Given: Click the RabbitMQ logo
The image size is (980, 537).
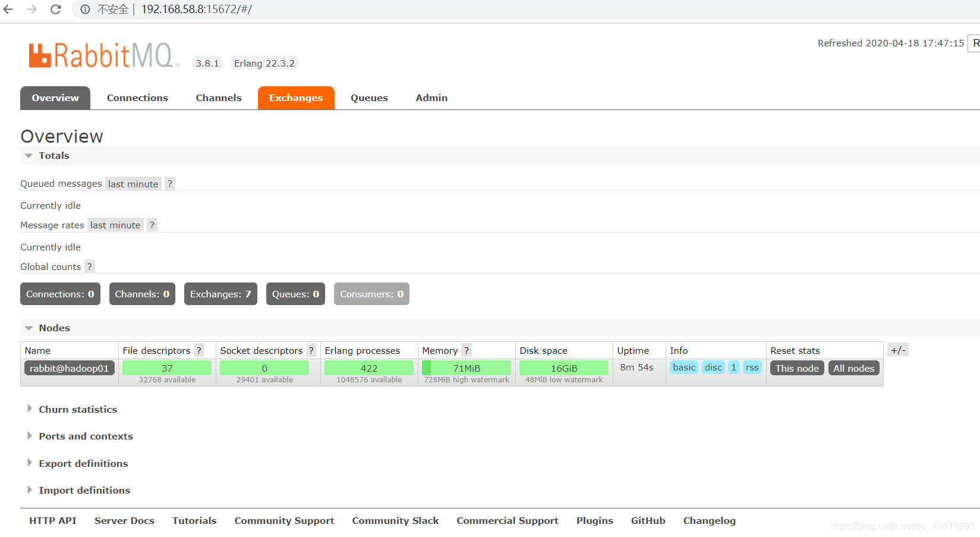Looking at the screenshot, I should click(x=103, y=55).
